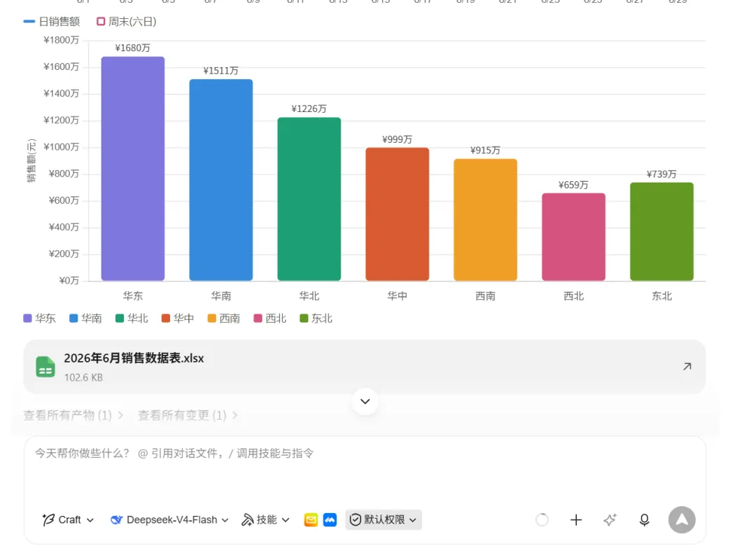Click the yellow mail connector icon
756x546 pixels.
311,520
